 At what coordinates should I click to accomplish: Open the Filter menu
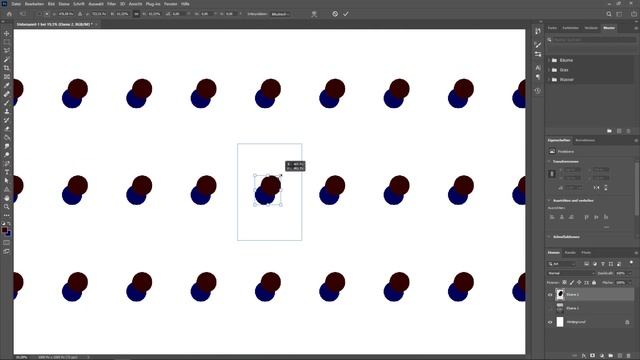click(x=111, y=4)
